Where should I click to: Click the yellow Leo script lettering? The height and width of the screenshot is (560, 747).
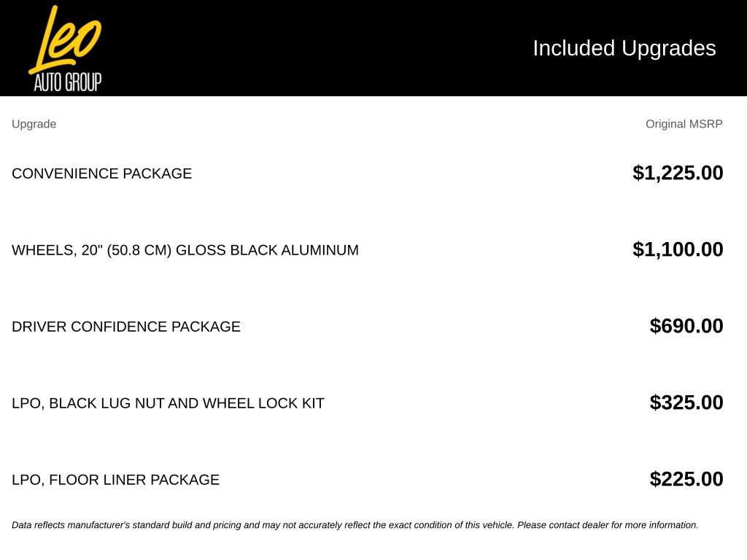pos(65,39)
